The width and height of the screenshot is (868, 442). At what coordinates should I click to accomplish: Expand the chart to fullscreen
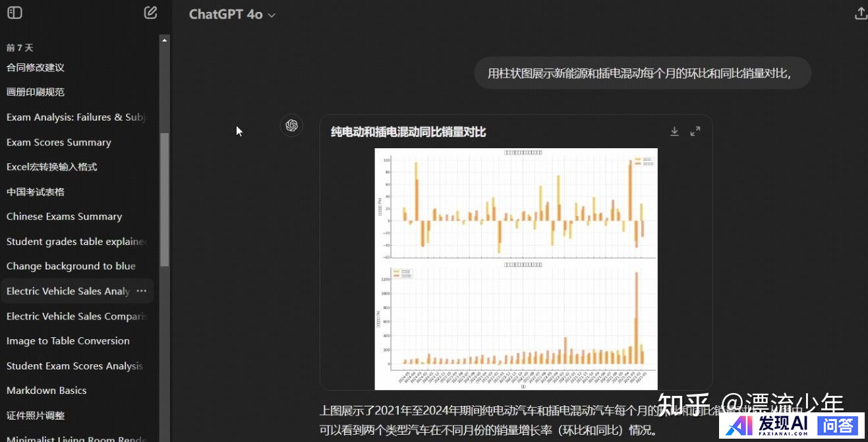point(695,132)
